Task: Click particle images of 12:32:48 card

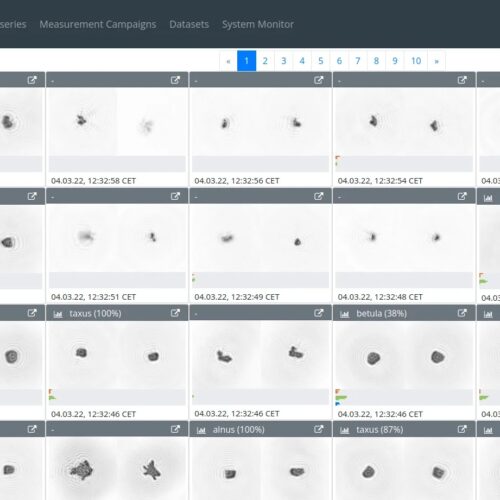Action: [x=404, y=238]
